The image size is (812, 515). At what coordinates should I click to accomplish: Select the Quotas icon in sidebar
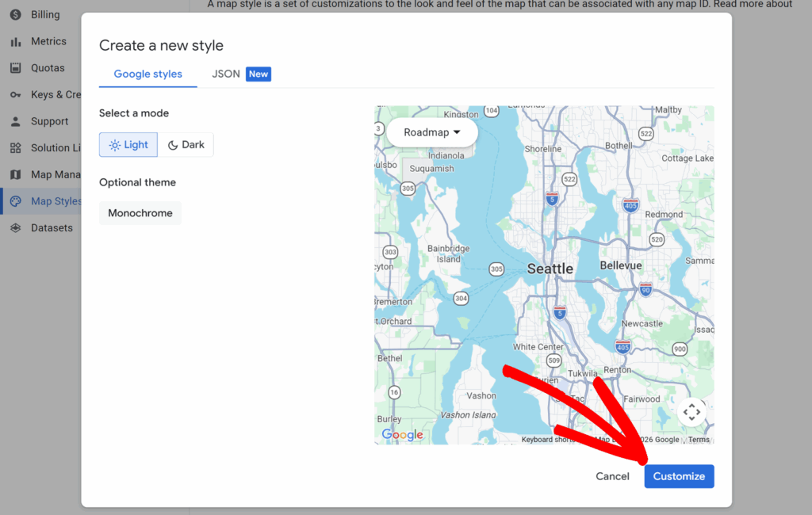click(15, 68)
